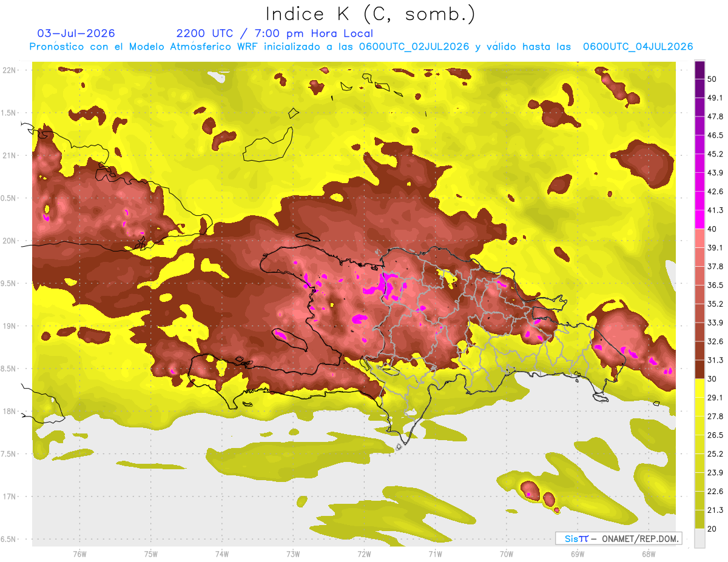The image size is (728, 562).
Task: Click the legend value "39.1"
Action: click(715, 248)
